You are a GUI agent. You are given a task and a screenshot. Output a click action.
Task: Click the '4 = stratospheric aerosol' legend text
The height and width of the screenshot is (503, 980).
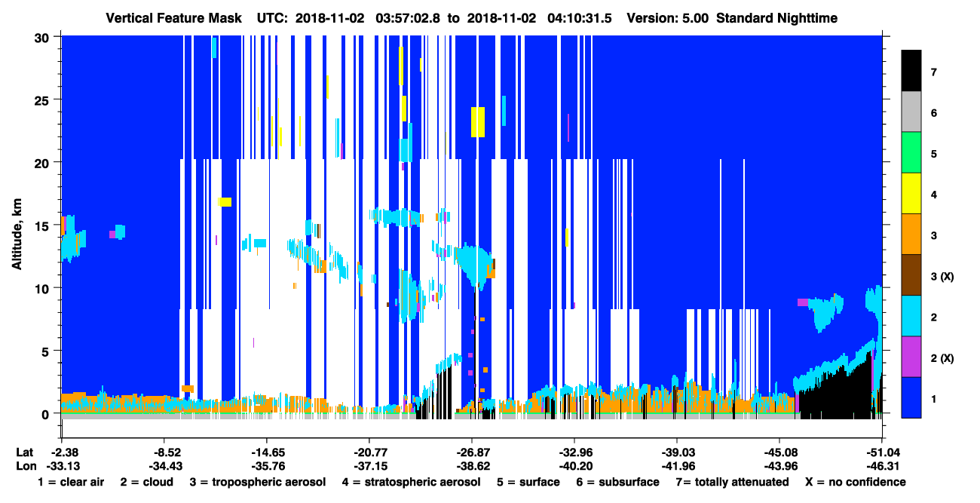411,482
